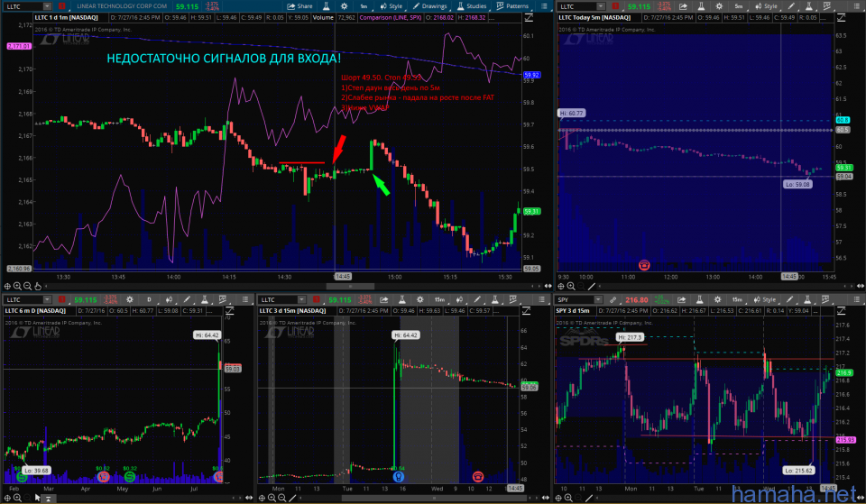
Task: Open the 5m timeframe selector
Action: point(739,6)
